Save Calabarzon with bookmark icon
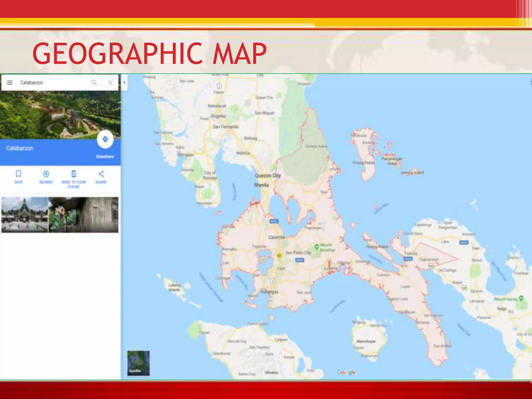The image size is (532, 399). [19, 174]
